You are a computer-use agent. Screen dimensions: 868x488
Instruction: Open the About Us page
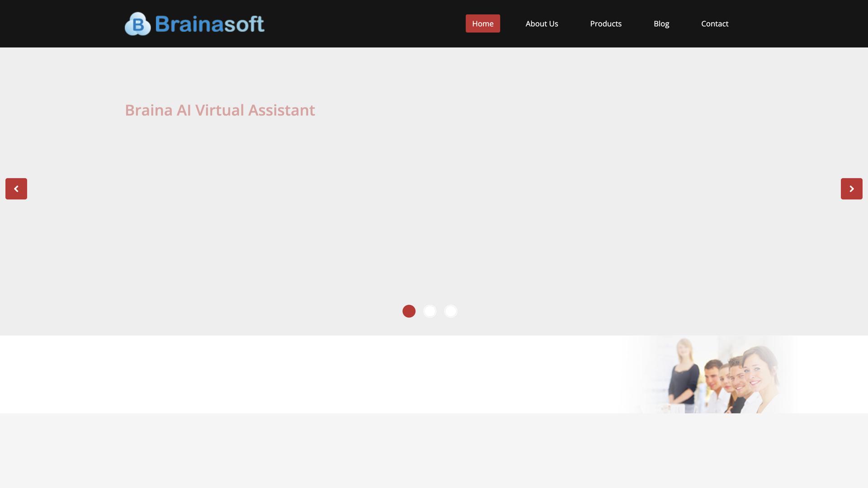542,23
